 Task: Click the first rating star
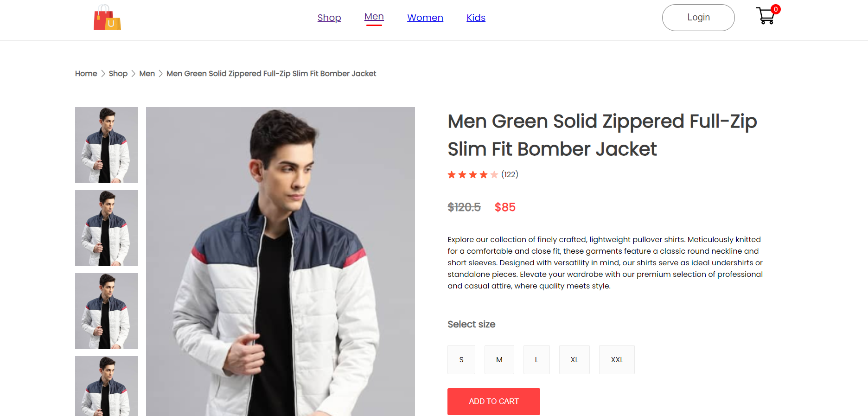pyautogui.click(x=452, y=175)
